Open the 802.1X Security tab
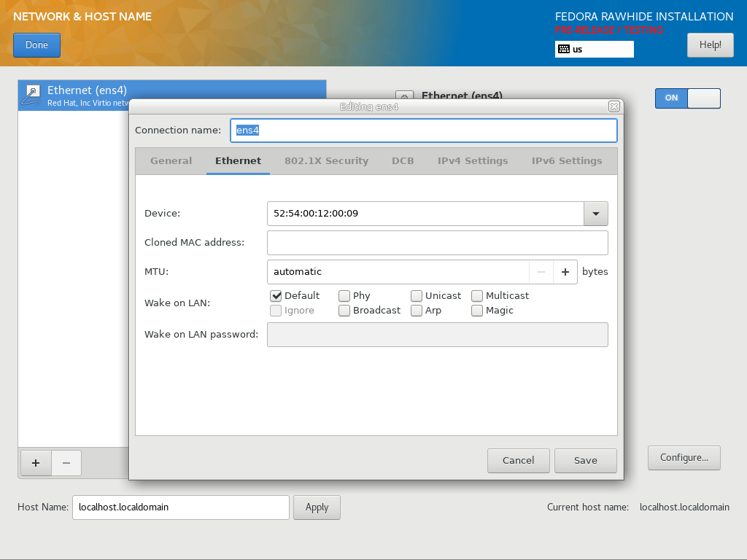 point(326,161)
